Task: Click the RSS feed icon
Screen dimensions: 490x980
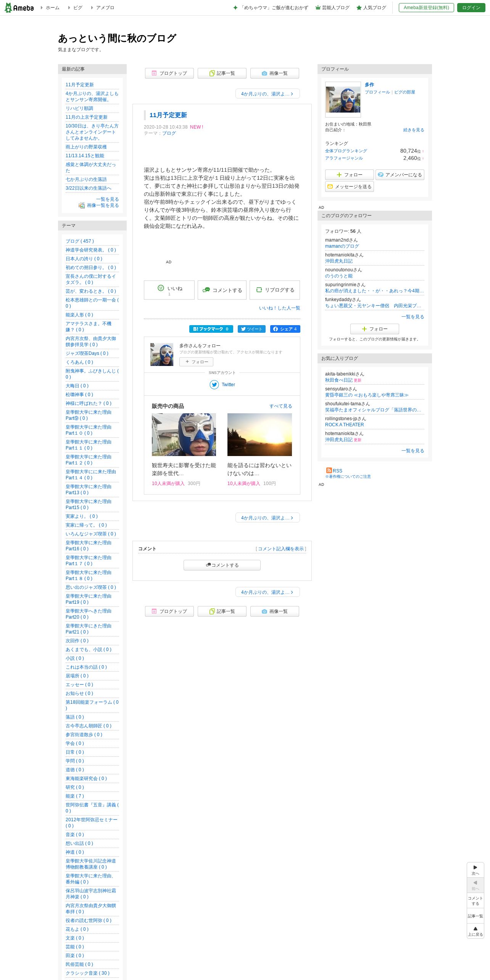Action: pyautogui.click(x=329, y=471)
